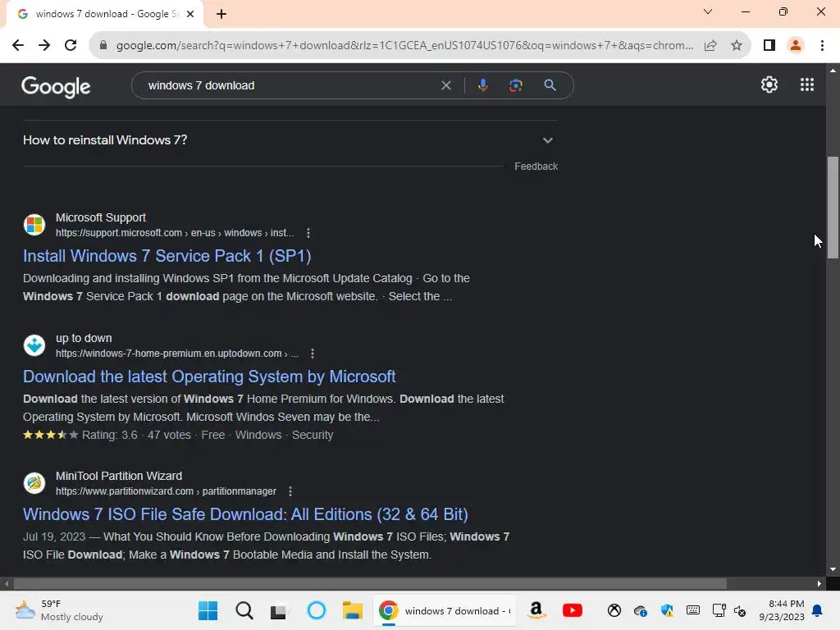
Task: Open Google quick settings gear
Action: tap(769, 84)
